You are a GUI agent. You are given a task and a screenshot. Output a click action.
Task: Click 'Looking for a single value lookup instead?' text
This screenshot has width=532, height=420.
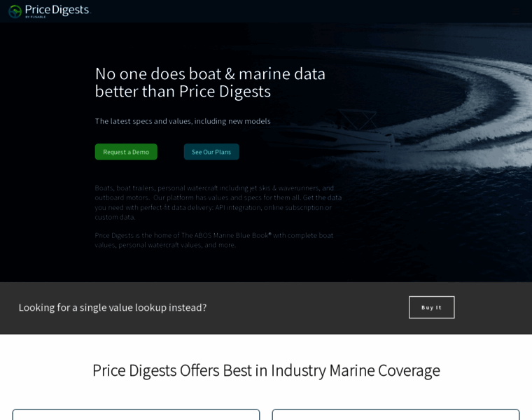click(112, 308)
